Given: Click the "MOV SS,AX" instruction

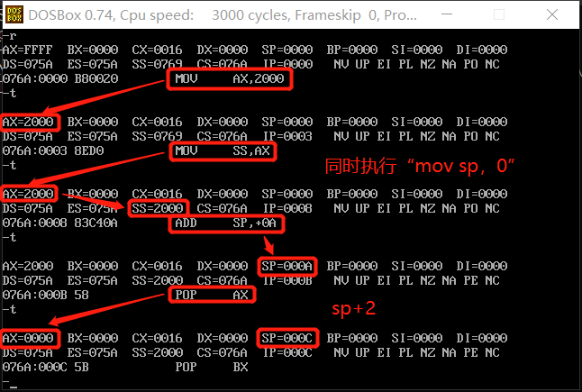Looking at the screenshot, I should click(x=223, y=150).
